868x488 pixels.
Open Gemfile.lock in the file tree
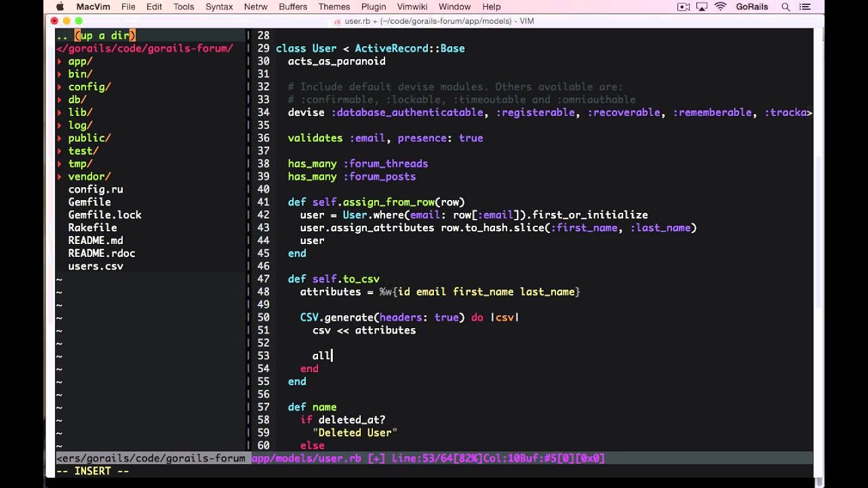105,215
